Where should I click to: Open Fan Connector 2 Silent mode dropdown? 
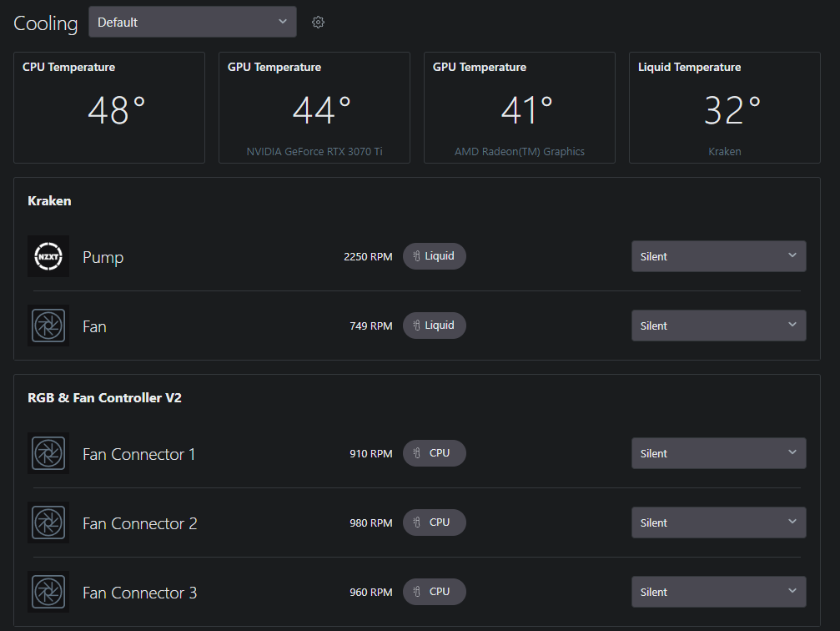coord(718,522)
